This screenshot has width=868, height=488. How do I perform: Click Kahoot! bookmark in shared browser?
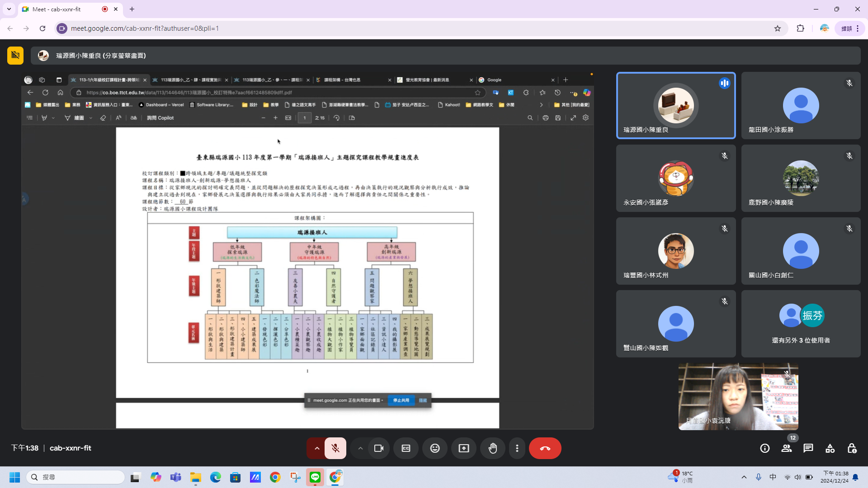point(449,105)
